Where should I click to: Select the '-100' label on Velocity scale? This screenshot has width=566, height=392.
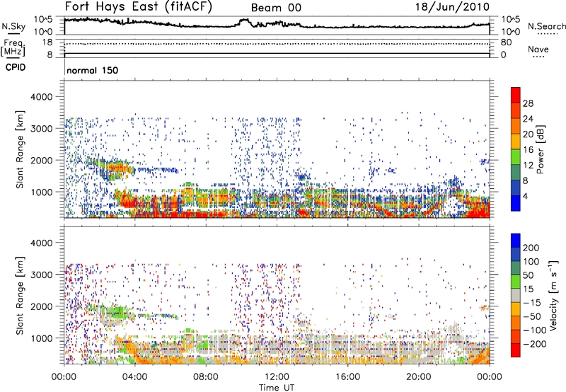pyautogui.click(x=535, y=330)
